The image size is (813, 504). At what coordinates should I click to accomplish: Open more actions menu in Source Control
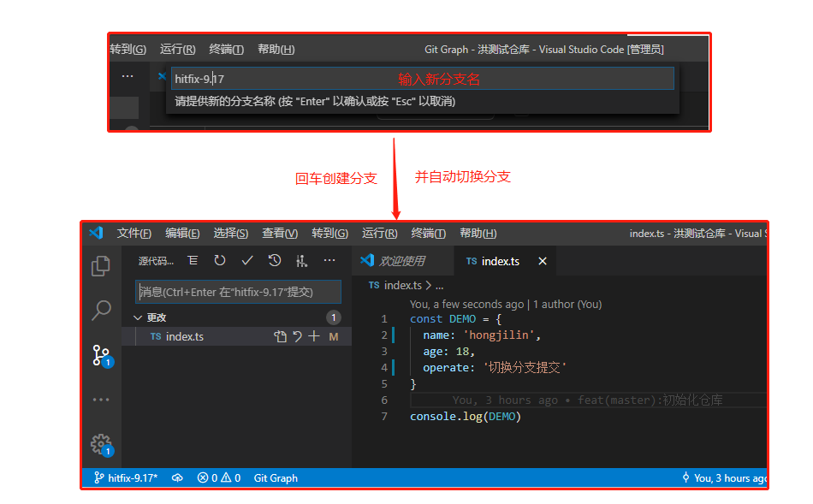(x=329, y=260)
